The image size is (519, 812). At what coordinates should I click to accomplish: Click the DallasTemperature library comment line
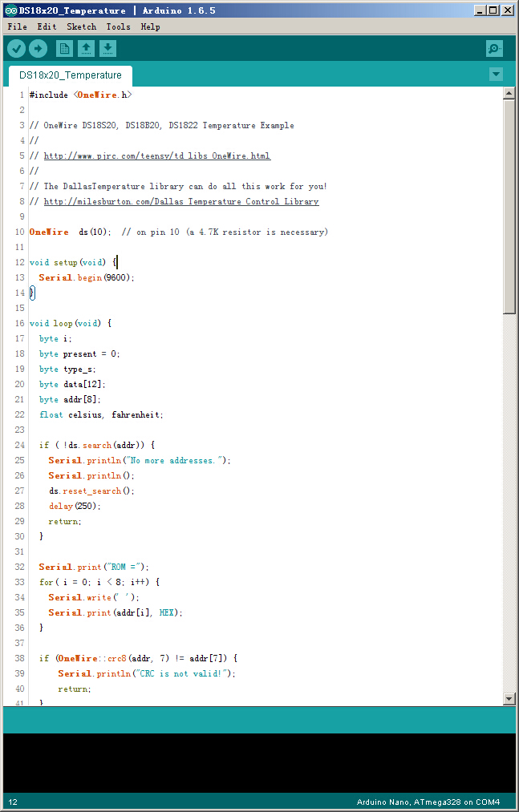coord(178,187)
